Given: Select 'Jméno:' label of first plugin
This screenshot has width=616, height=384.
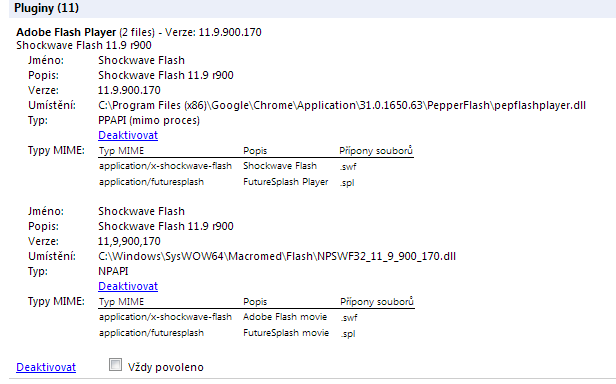Looking at the screenshot, I should [46, 60].
